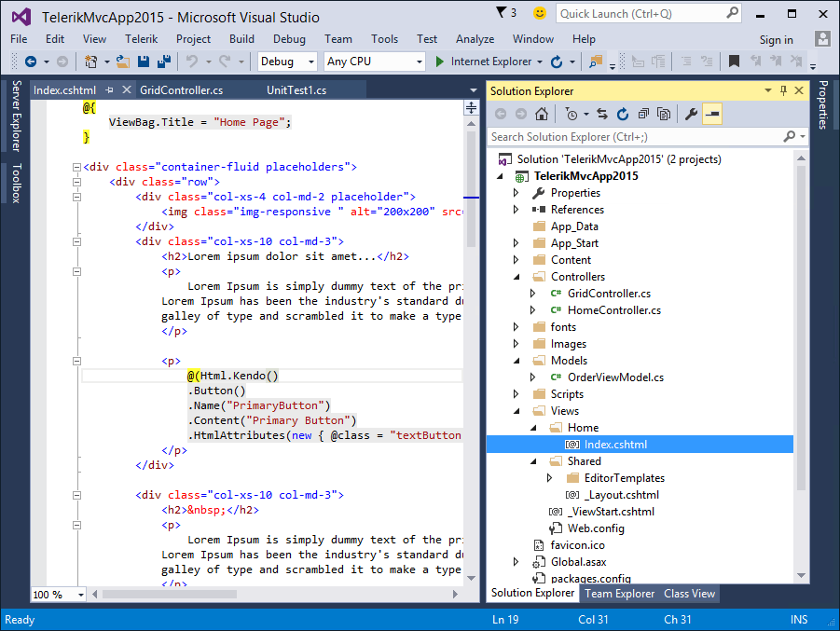Close the Index.cshtml tab
The height and width of the screenshot is (631, 840).
point(127,90)
